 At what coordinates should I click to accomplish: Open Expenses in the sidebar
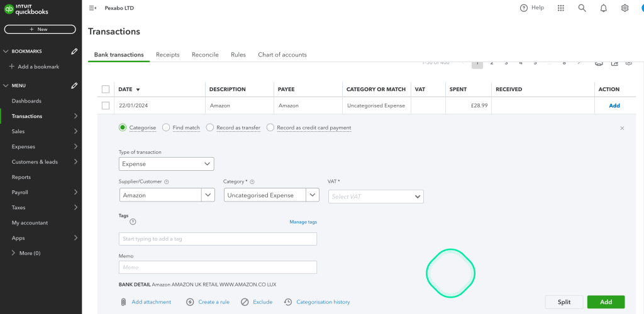(x=23, y=147)
